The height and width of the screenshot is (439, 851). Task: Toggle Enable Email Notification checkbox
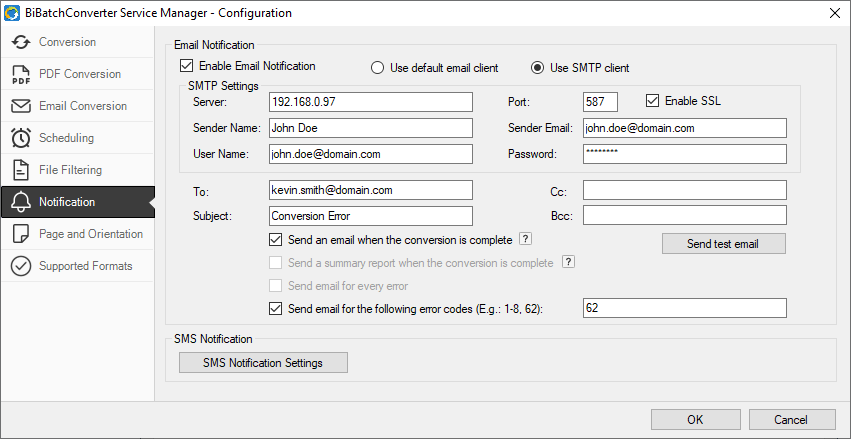tap(186, 66)
